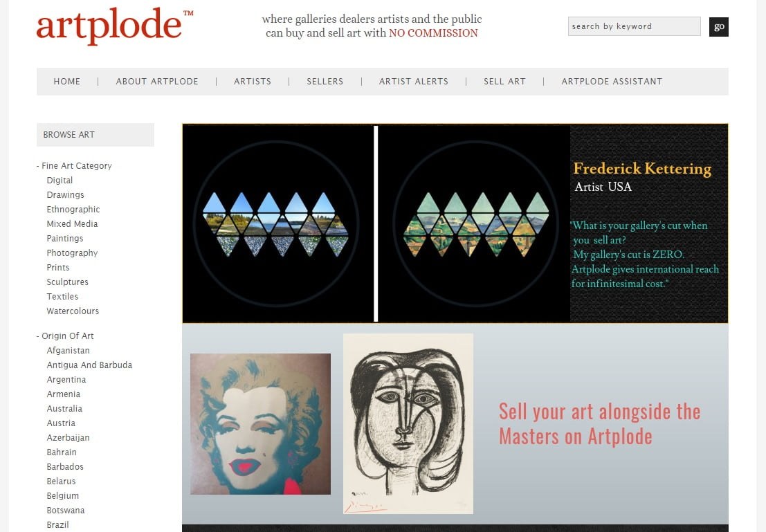Browse the Paintings category
The height and width of the screenshot is (532, 766).
tap(65, 239)
